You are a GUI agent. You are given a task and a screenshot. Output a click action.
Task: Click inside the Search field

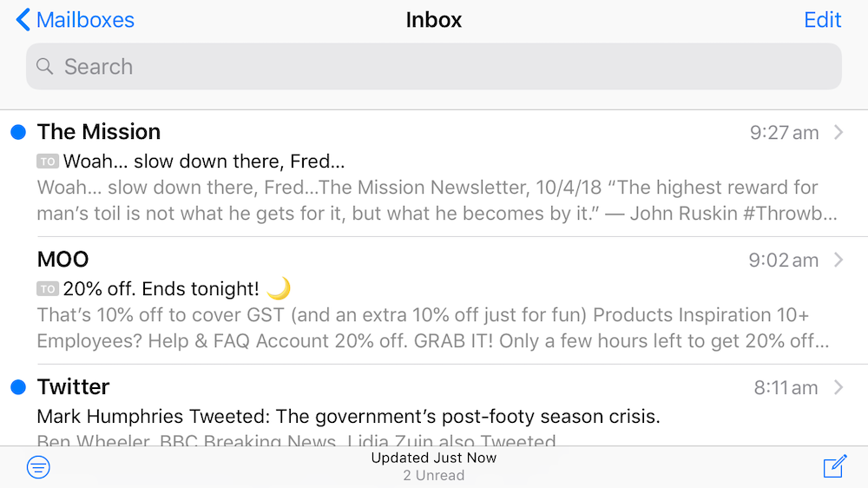pos(434,67)
